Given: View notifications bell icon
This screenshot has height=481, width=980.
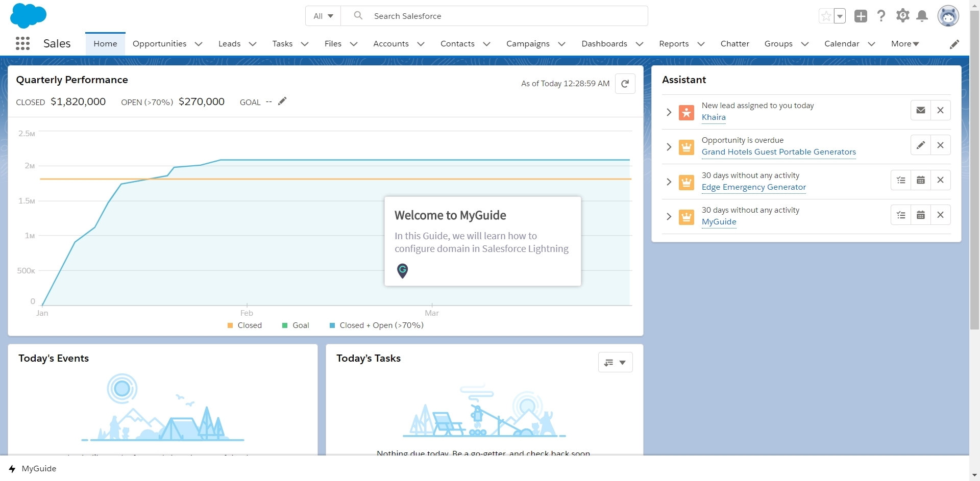Looking at the screenshot, I should coord(922,16).
